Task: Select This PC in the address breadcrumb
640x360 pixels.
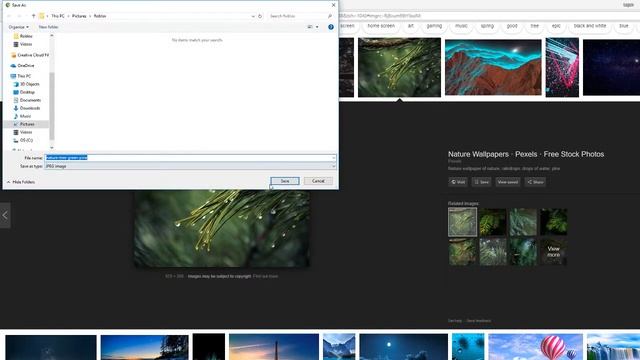Action: 58,16
